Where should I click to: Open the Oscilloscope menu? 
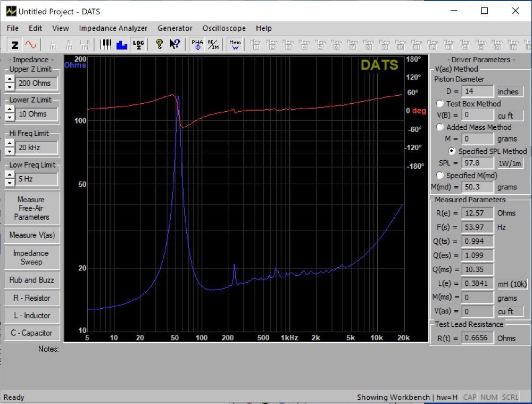tap(224, 28)
